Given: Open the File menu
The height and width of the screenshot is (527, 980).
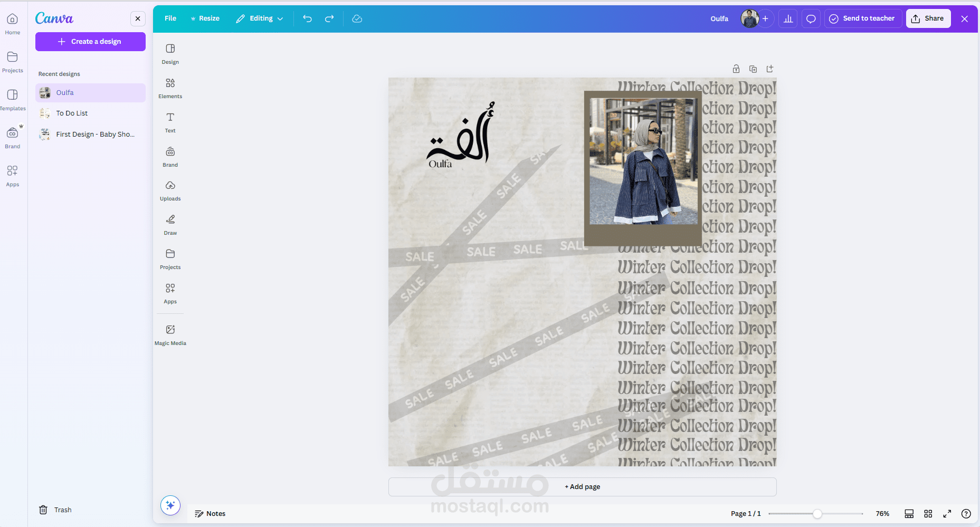Looking at the screenshot, I should tap(170, 18).
